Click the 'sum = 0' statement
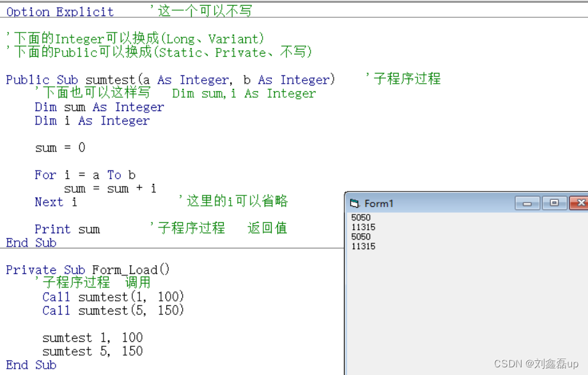Screen dimensions: 588x375 pos(60,148)
